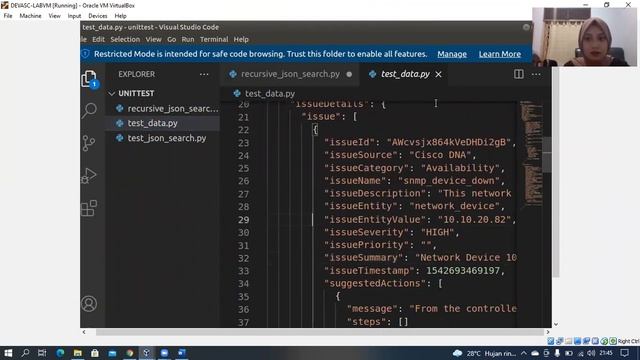This screenshot has height=360, width=640.
Task: Open Microsoft Word from the taskbar
Action: coord(182,353)
